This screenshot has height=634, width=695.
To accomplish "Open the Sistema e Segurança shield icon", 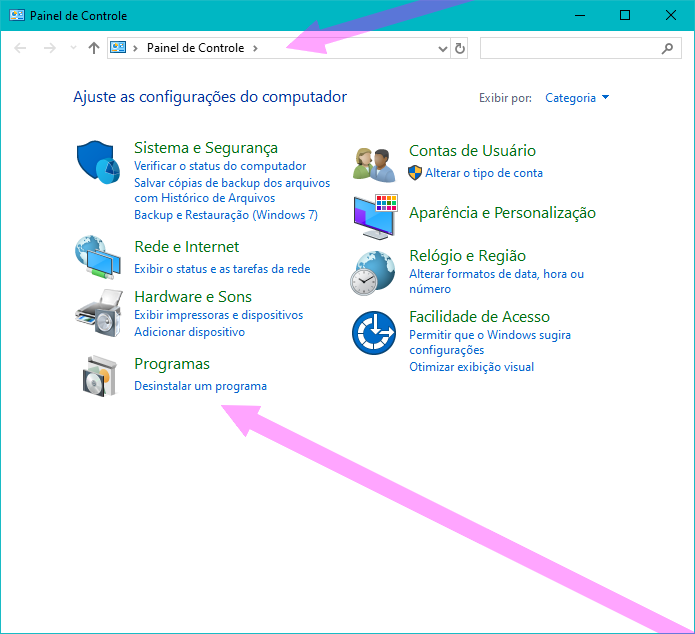I will pos(98,162).
